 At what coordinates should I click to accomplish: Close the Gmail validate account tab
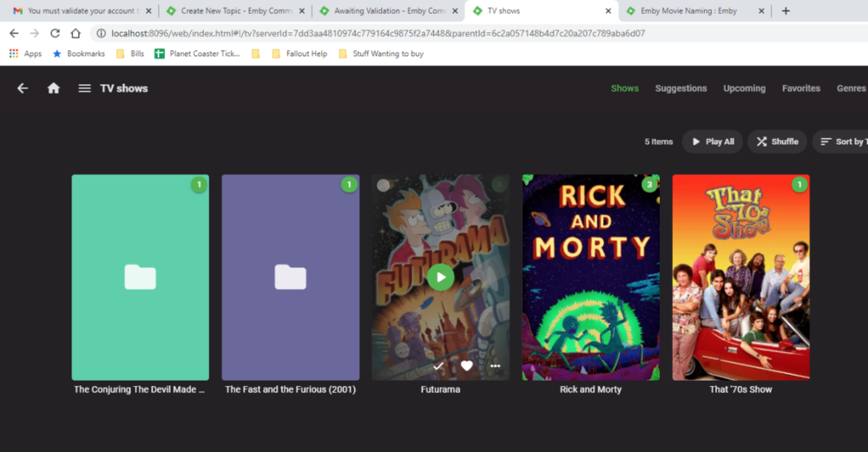[148, 11]
